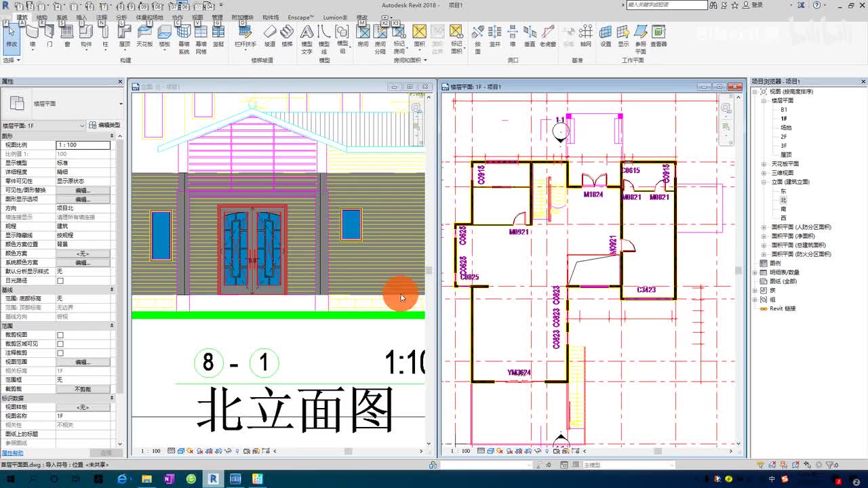
Task: Open the 北 elevation view in browser
Action: (x=783, y=200)
